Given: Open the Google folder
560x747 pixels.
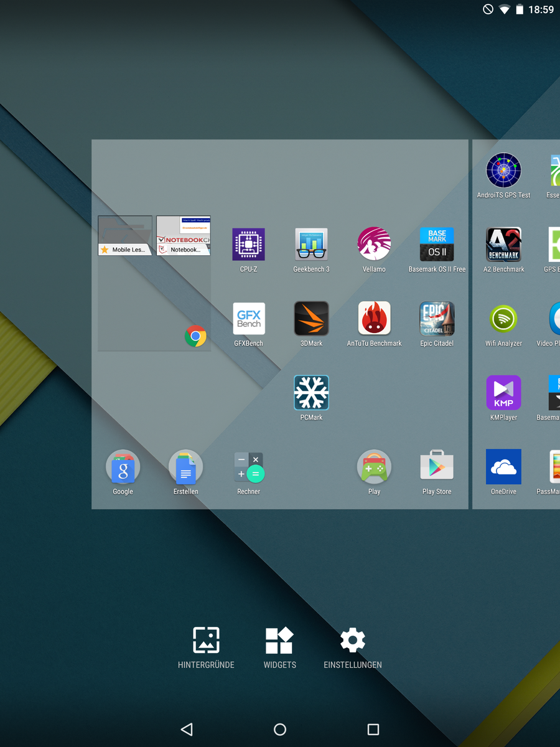Looking at the screenshot, I should [123, 467].
